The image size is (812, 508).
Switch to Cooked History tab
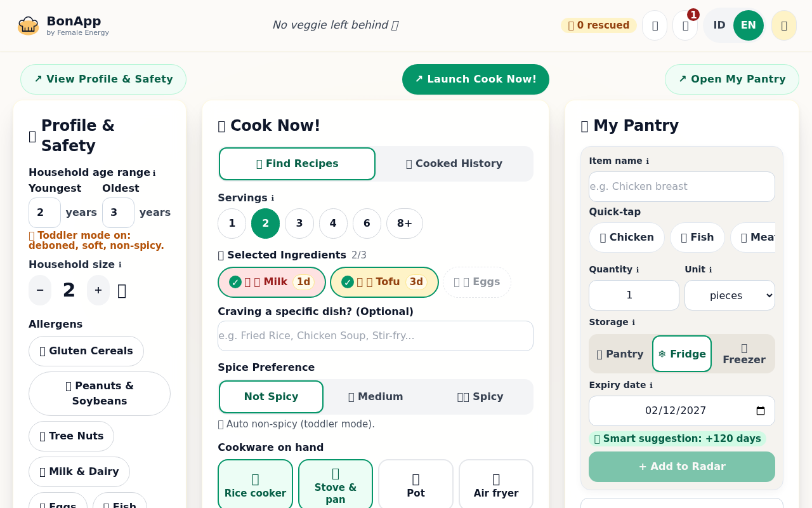[x=454, y=164]
